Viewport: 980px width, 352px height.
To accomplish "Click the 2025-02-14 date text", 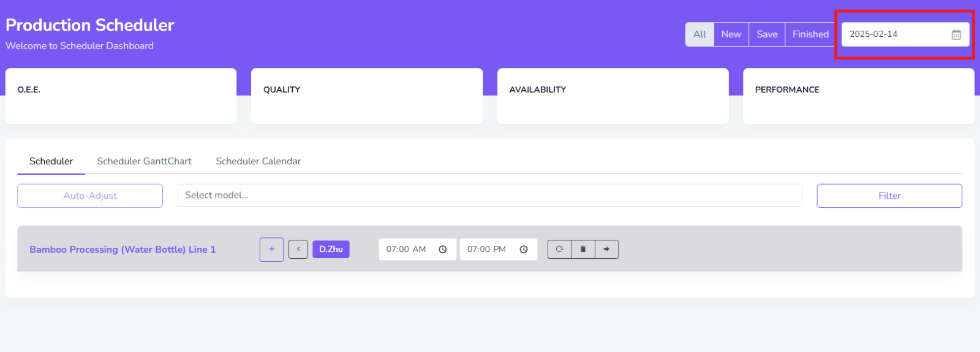I will [873, 34].
